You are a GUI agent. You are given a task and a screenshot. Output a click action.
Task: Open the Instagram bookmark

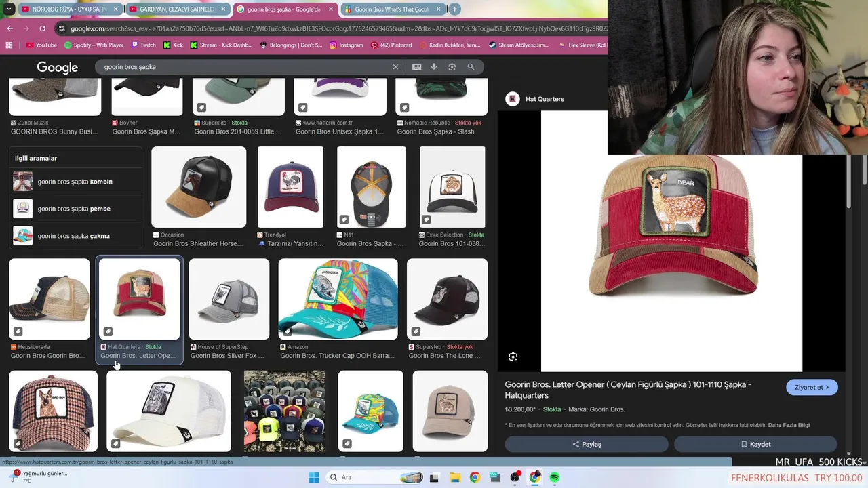point(346,45)
